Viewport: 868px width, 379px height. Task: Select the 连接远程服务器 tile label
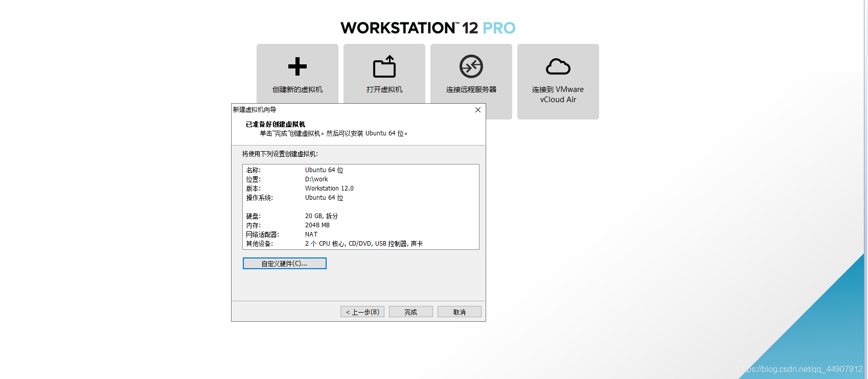[471, 89]
